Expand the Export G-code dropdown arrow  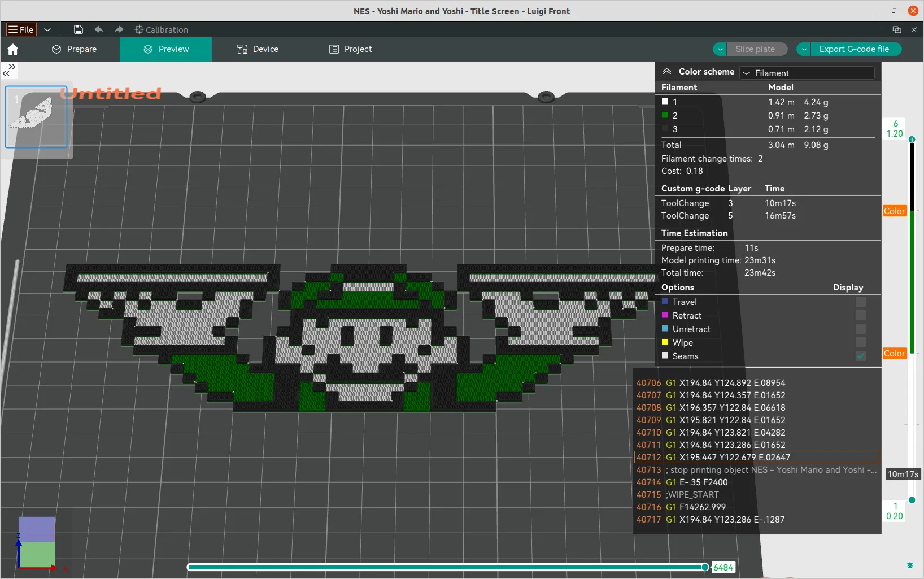point(804,49)
